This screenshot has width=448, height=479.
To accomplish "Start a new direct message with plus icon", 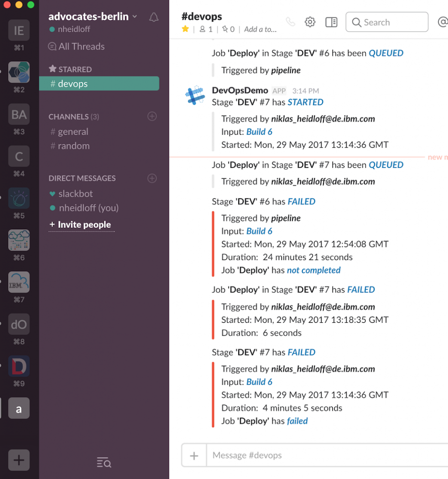I will coord(152,178).
